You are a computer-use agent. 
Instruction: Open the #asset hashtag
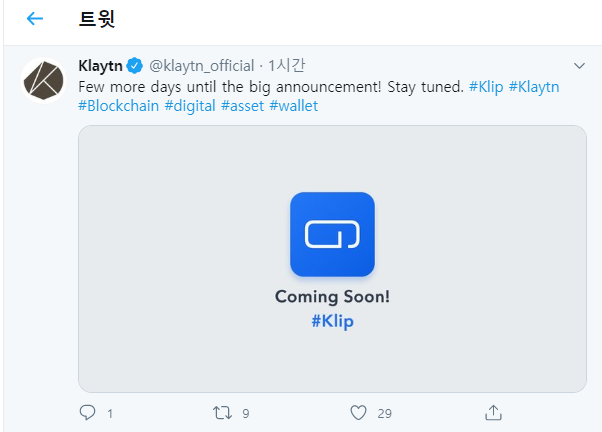243,106
